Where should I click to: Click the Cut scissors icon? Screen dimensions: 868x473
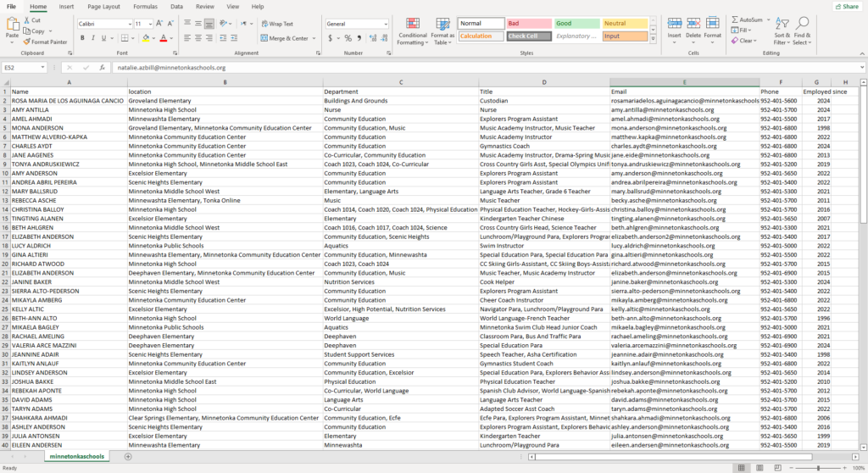(26, 20)
